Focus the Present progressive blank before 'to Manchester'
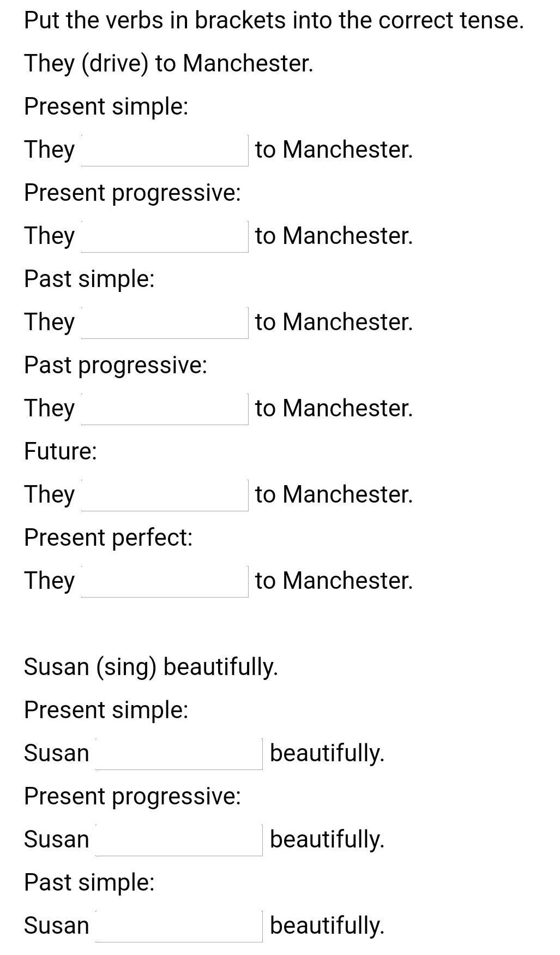 pos(165,236)
